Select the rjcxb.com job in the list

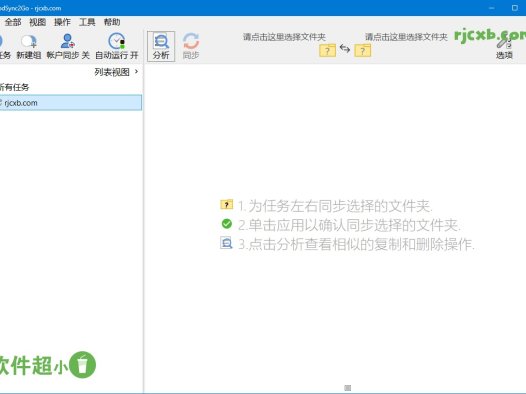pos(71,103)
